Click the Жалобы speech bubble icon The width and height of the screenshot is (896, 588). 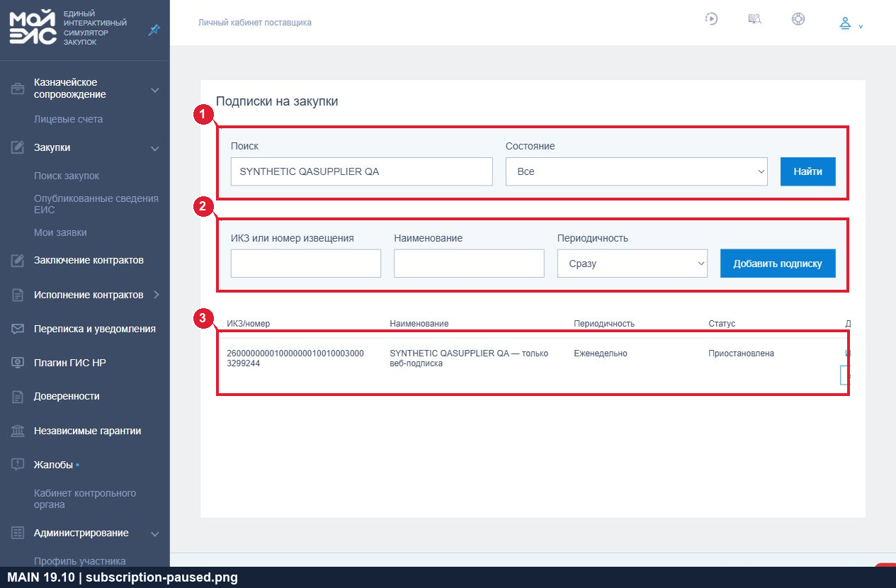point(18,465)
